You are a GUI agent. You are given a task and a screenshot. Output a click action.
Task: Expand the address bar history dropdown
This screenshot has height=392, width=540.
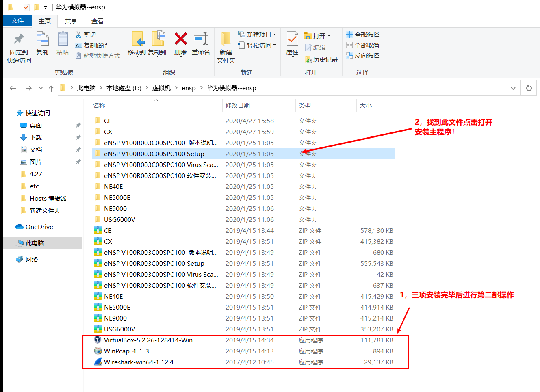[513, 88]
